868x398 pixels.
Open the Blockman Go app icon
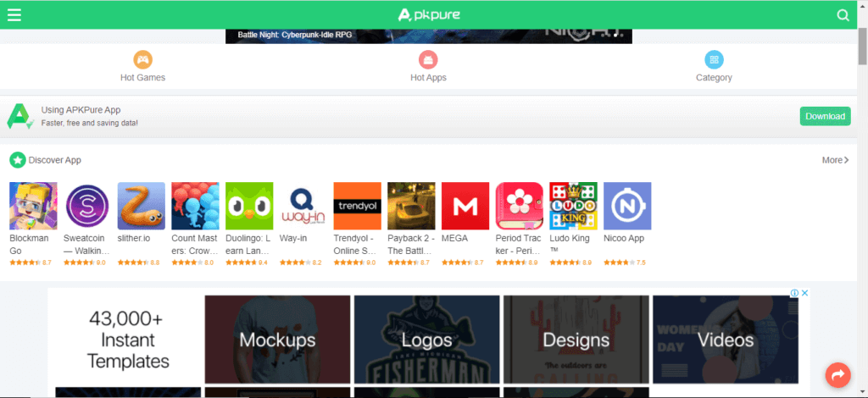coord(33,206)
